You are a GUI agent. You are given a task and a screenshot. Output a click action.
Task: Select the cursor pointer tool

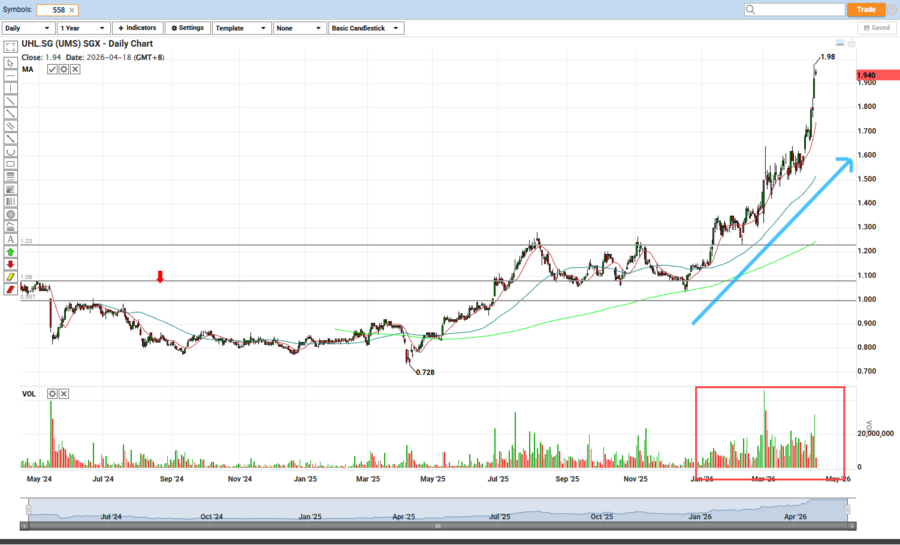pos(10,62)
